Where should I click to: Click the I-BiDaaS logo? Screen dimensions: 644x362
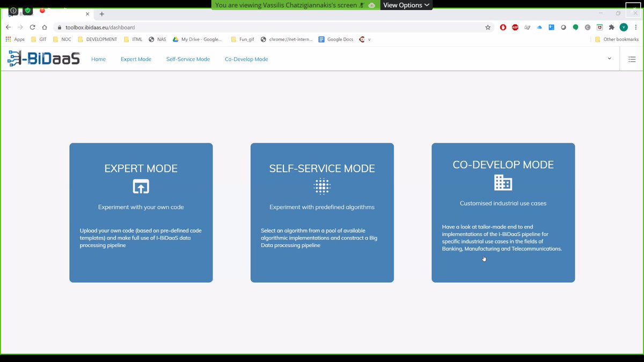(44, 58)
